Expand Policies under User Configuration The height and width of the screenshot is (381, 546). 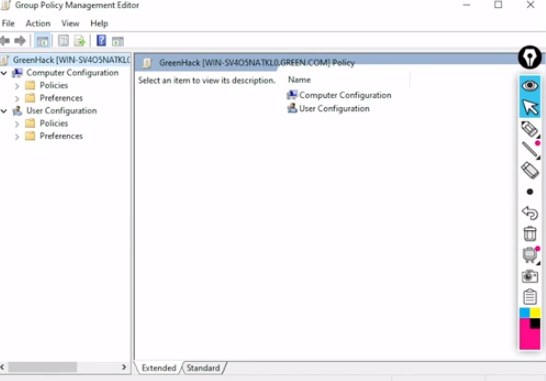(x=17, y=124)
